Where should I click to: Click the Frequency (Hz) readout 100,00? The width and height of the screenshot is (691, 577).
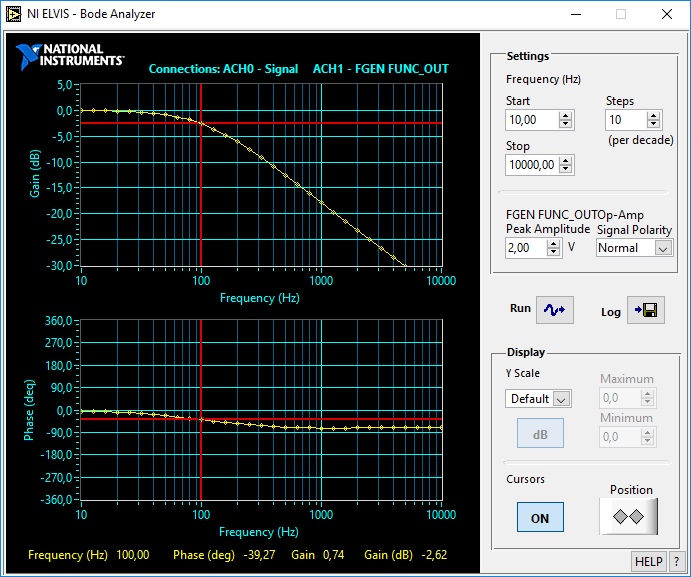point(133,555)
